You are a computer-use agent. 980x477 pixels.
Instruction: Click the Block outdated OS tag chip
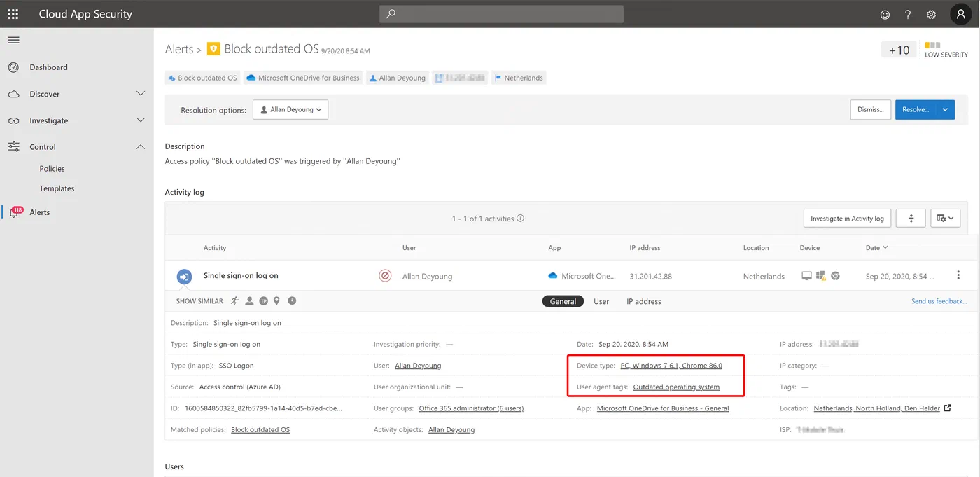point(202,78)
